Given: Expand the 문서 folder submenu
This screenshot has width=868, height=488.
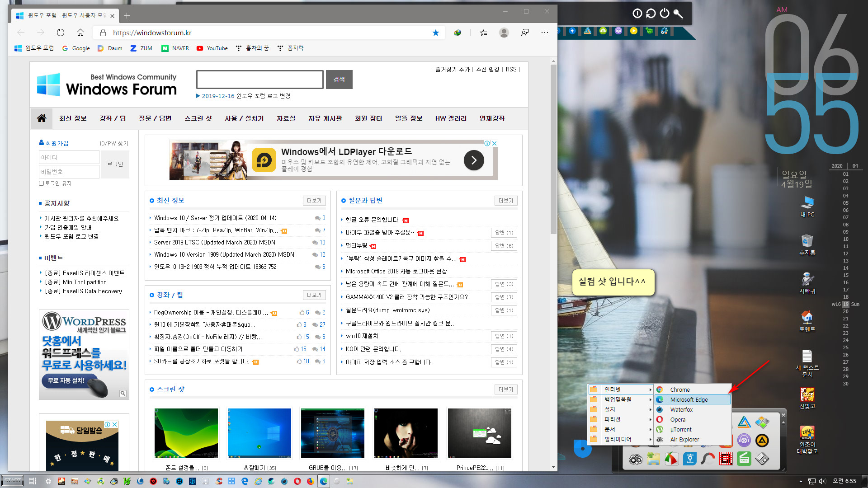Looking at the screenshot, I should [x=621, y=429].
